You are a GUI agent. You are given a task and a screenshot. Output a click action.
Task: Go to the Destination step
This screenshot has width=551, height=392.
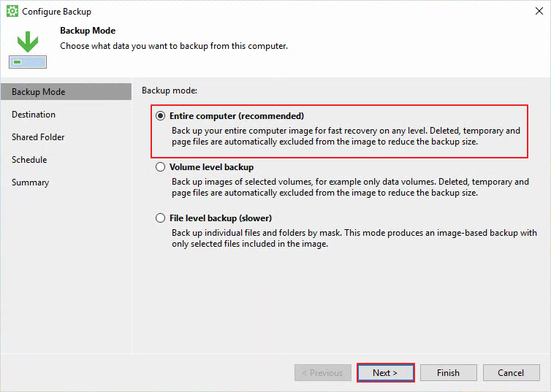(34, 115)
